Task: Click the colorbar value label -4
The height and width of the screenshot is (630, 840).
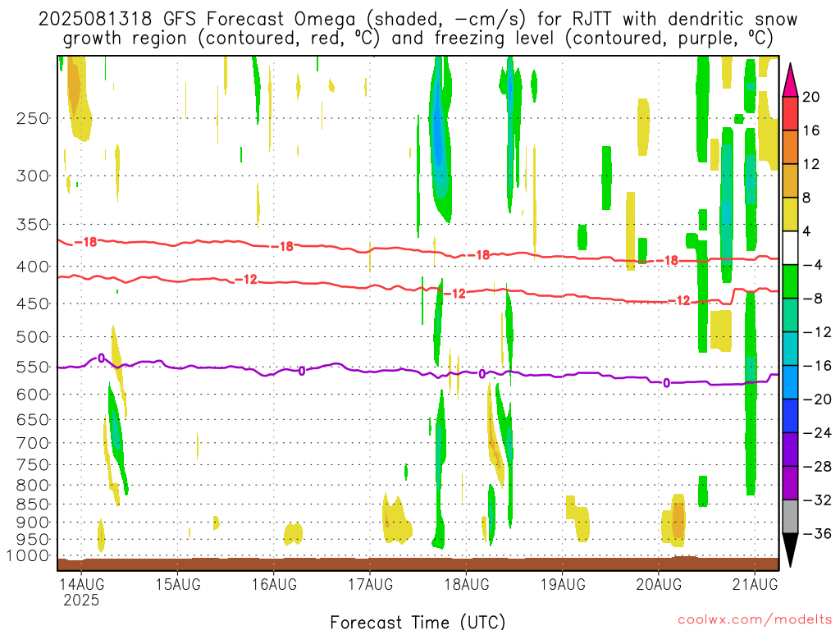Action: 813,265
